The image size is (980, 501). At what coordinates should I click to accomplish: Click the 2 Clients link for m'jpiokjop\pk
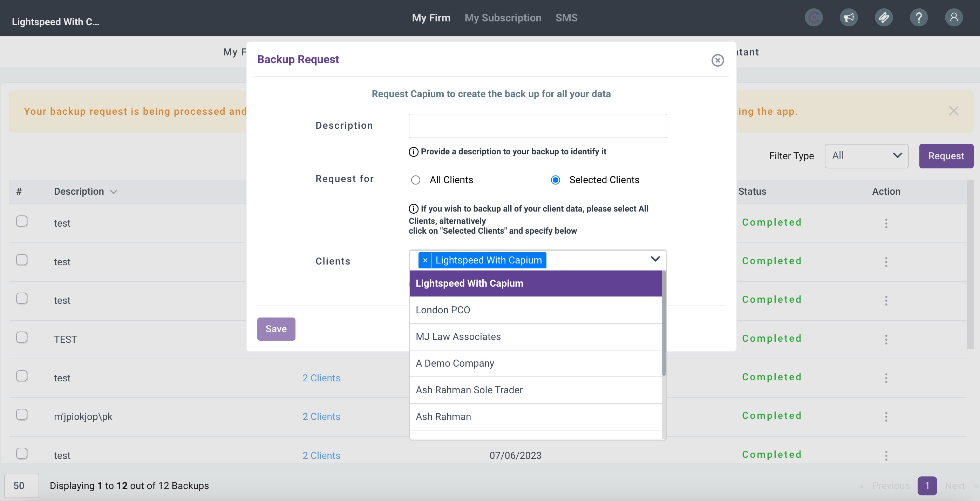coord(321,416)
